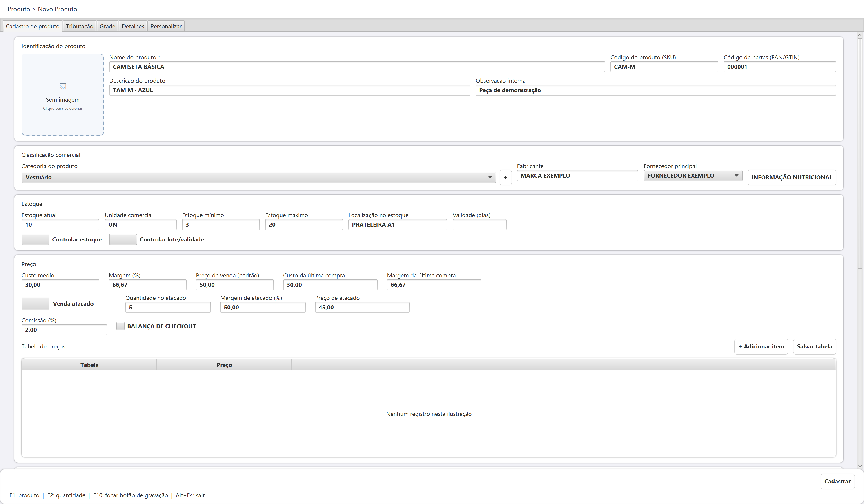This screenshot has width=864, height=504.
Task: Click the Quantidade no atacado field
Action: point(168,308)
